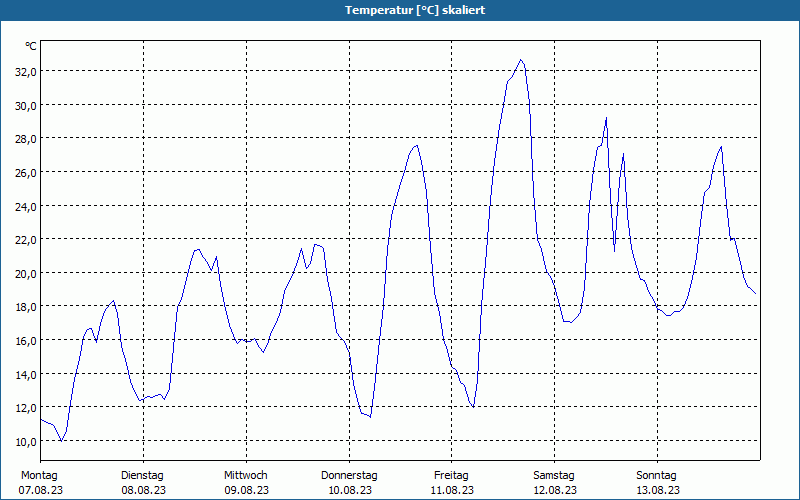The image size is (800, 500).
Task: Click the 14,0 axis label
Action: click(x=26, y=374)
